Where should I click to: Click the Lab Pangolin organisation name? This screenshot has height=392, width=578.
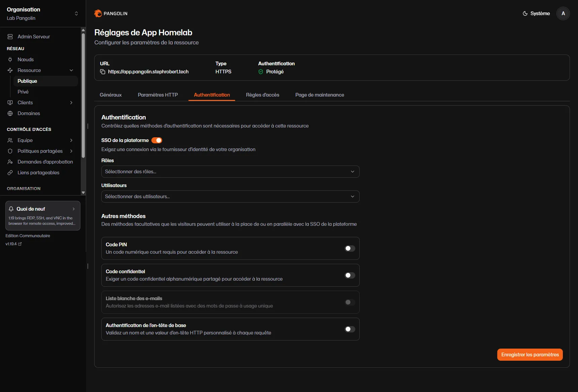click(21, 18)
